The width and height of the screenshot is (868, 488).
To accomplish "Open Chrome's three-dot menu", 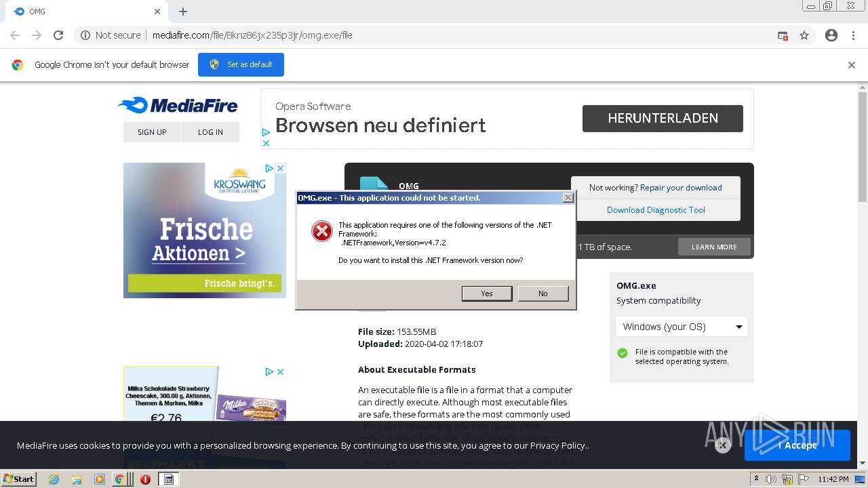I will (853, 35).
